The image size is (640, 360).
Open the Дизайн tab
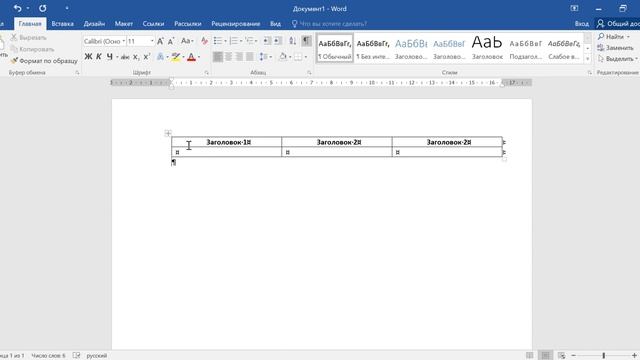pyautogui.click(x=94, y=24)
